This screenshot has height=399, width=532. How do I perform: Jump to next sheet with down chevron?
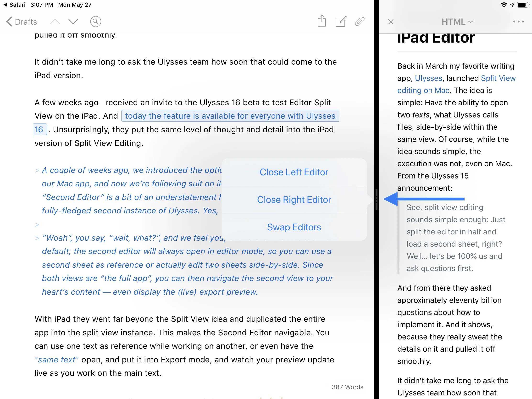tap(73, 22)
